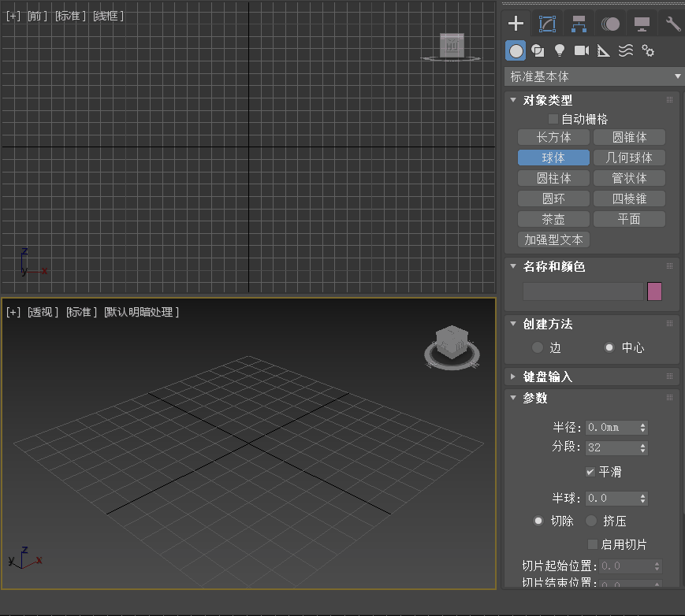Open the 标准基本体 category dropdown
Viewport: 685px width, 616px height.
pos(594,76)
